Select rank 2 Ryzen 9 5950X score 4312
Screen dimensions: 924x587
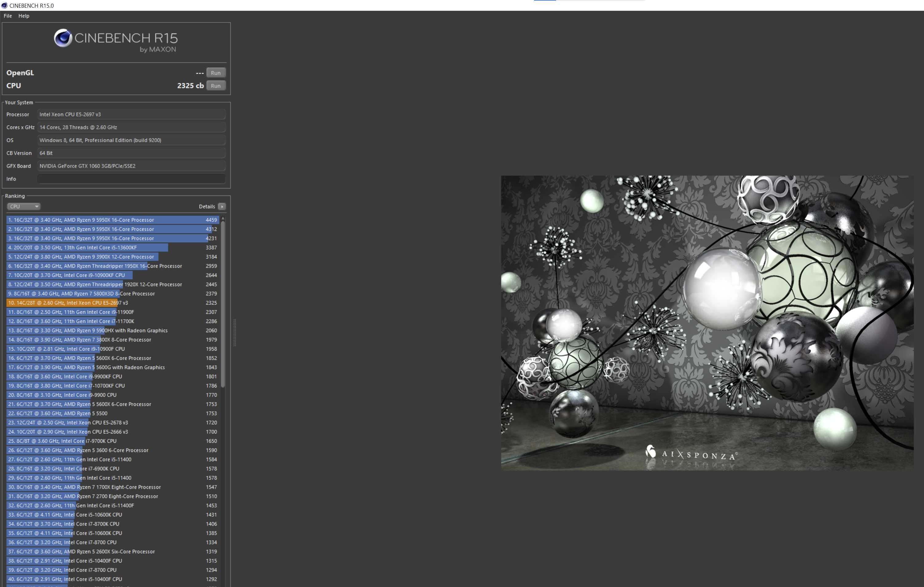point(113,229)
